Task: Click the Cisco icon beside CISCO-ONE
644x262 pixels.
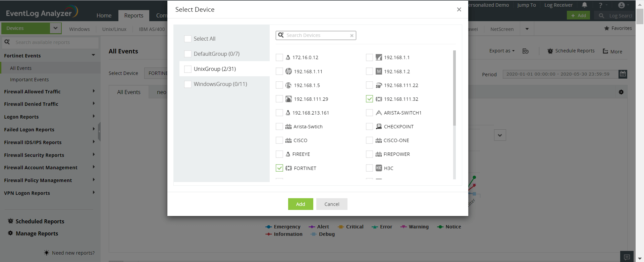Action: 379,140
